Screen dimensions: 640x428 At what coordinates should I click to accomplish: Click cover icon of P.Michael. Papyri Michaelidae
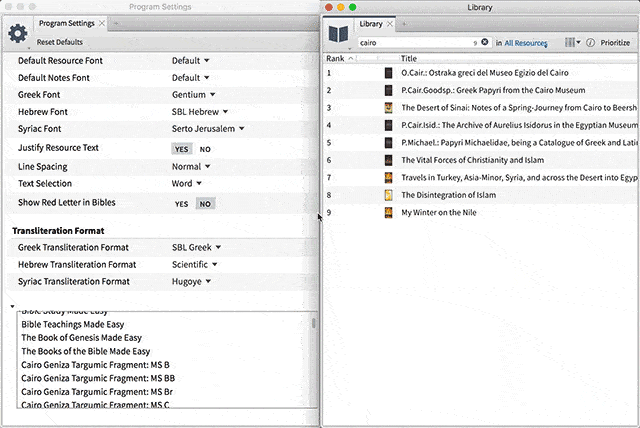tap(388, 143)
